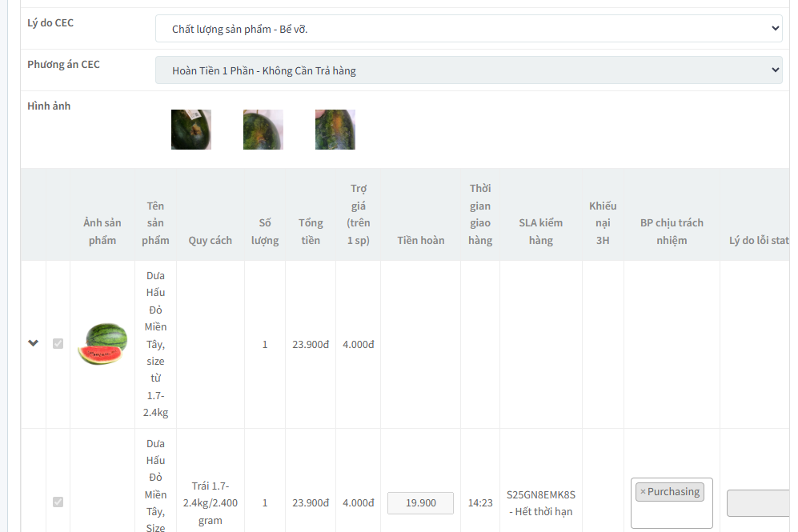
Task: Select the Tiền hoàn column header
Action: (x=421, y=240)
